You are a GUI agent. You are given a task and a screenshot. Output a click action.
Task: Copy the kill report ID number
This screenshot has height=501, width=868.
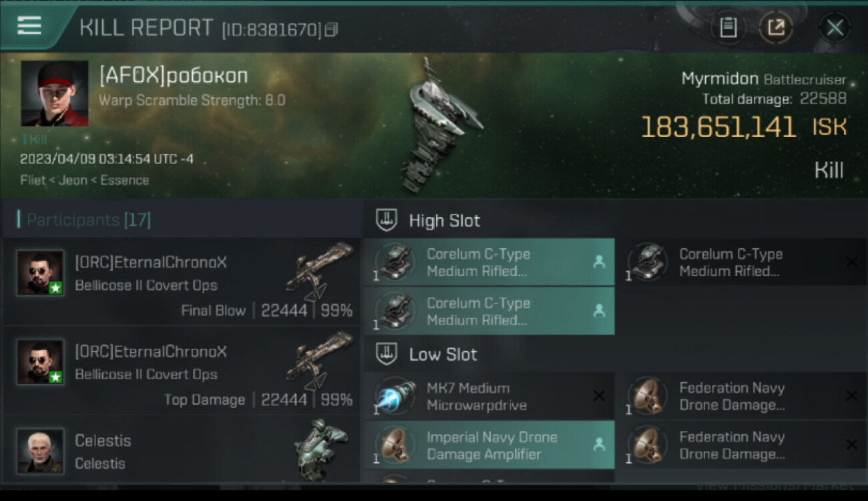[x=331, y=29]
